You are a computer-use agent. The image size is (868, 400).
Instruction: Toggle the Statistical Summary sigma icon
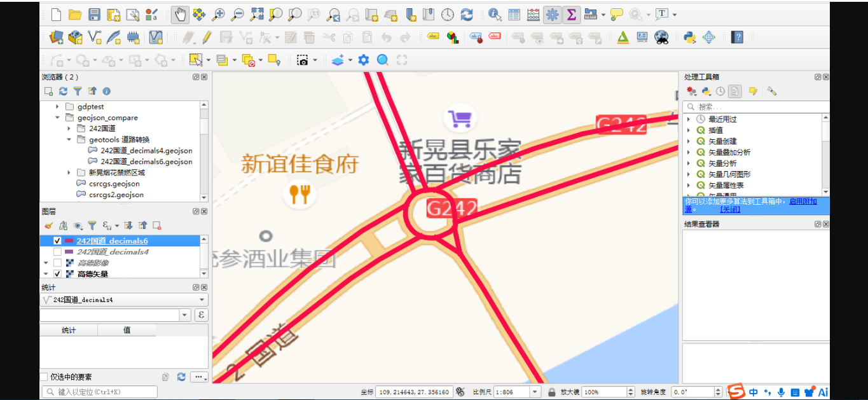pyautogui.click(x=571, y=15)
